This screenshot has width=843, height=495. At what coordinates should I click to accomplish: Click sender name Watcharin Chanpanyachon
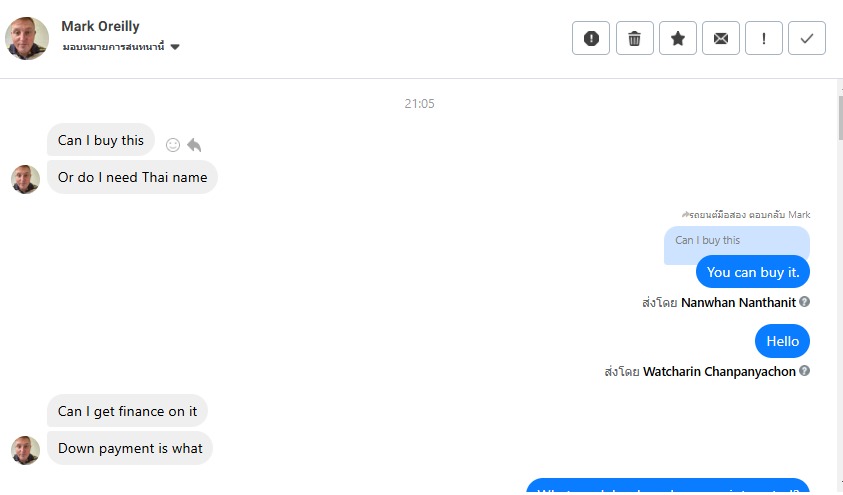pos(719,371)
